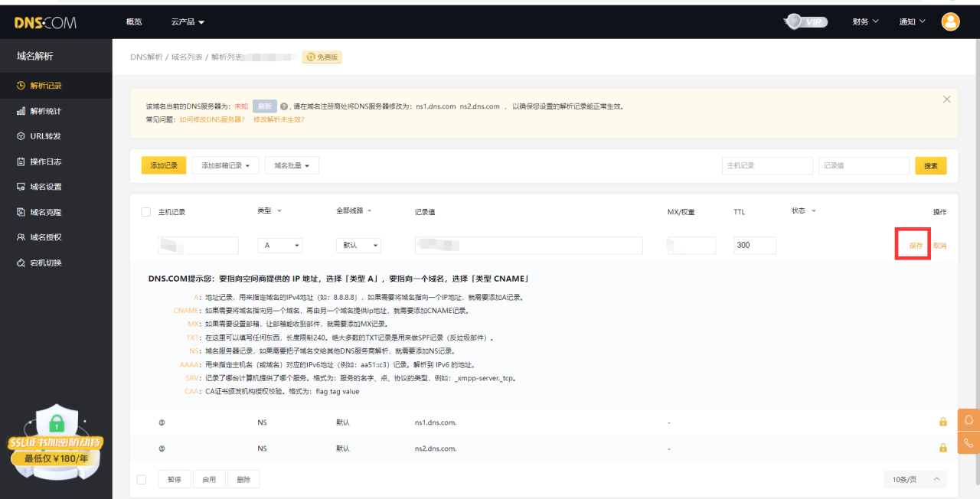Image resolution: width=980 pixels, height=499 pixels.
Task: Toggle the select-all checkbox beside 主机记录 header
Action: (146, 212)
